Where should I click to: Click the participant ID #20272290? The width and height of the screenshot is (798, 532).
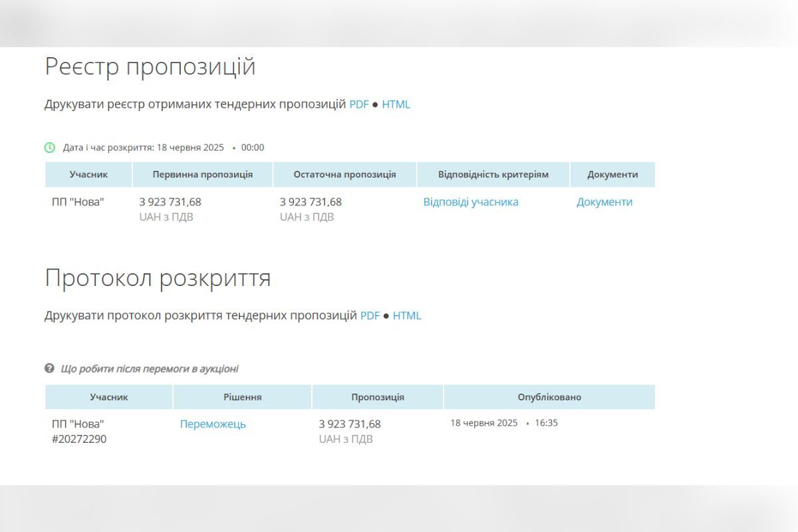[x=80, y=439]
